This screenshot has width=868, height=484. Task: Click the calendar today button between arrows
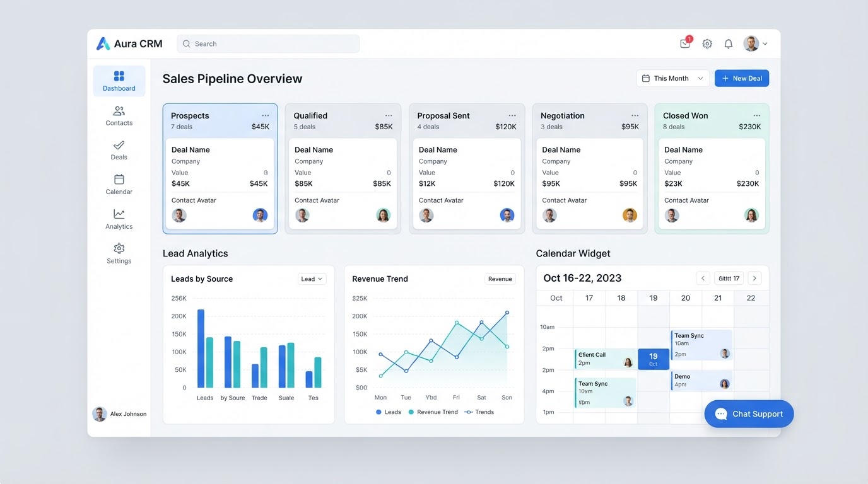[x=729, y=278]
